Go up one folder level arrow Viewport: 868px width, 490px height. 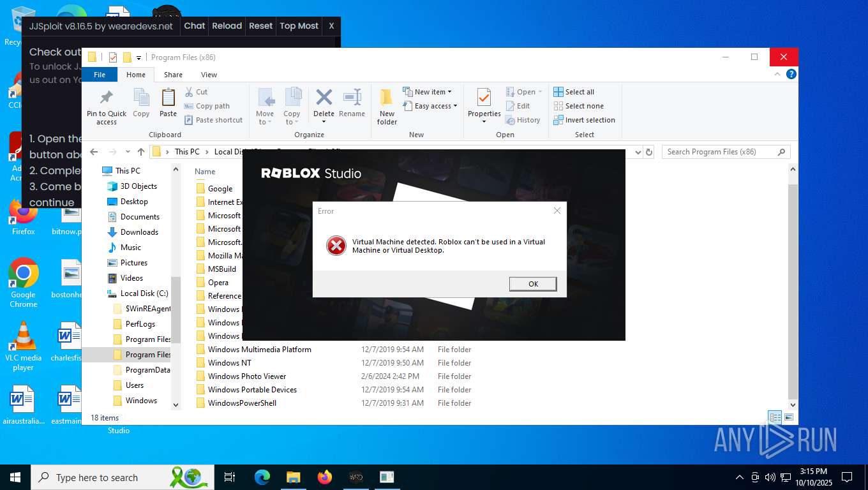(141, 152)
